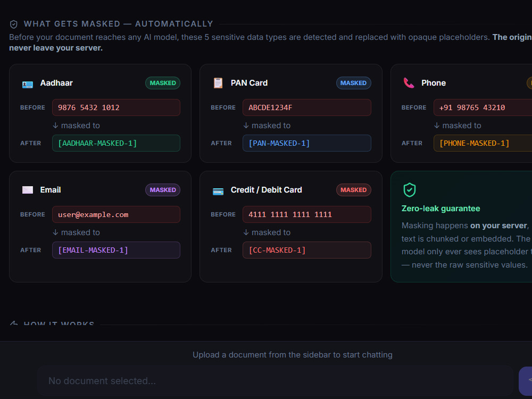Click the Aadhaar ID card icon

click(28, 84)
